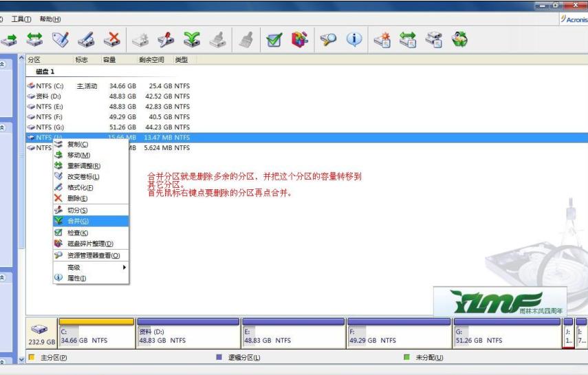
Task: Select the 资料 (D:) partition row
Action: click(50, 96)
